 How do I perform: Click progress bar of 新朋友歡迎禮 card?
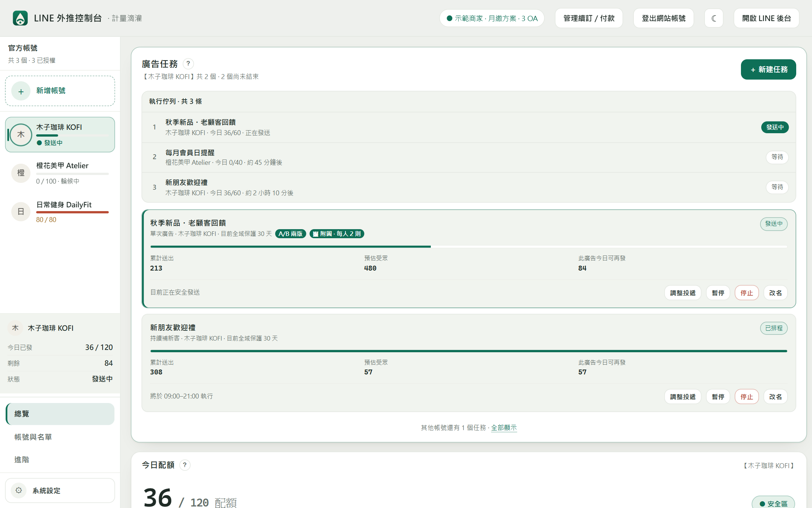469,351
